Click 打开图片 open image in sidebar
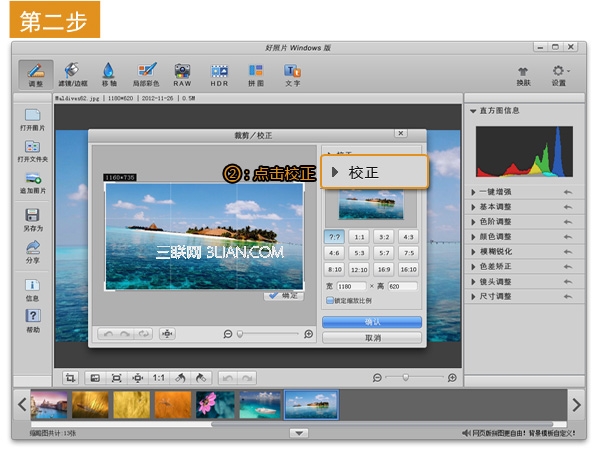 33,120
